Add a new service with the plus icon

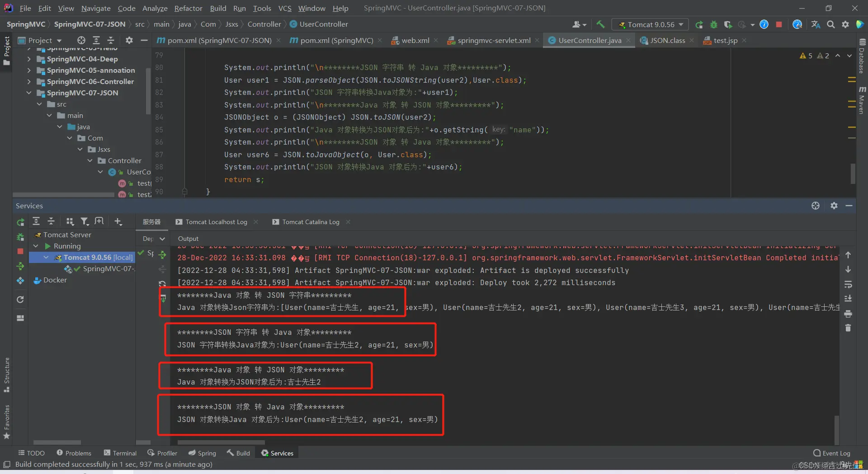[x=118, y=221]
